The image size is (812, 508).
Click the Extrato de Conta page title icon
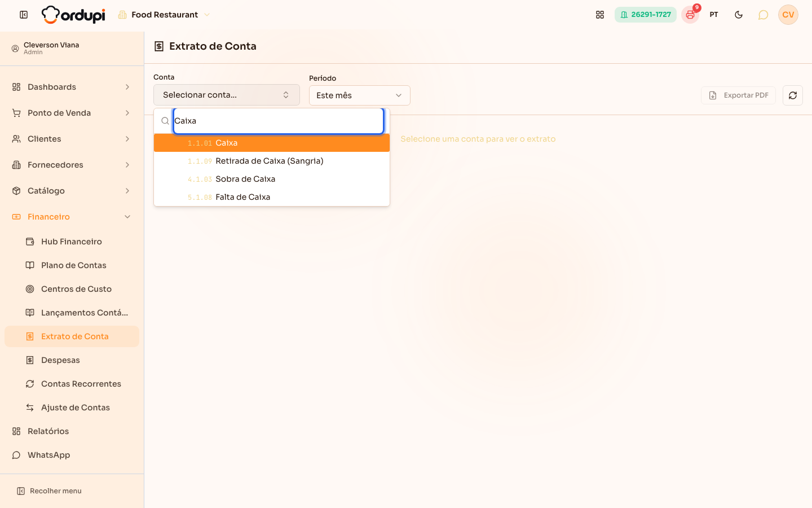click(159, 46)
